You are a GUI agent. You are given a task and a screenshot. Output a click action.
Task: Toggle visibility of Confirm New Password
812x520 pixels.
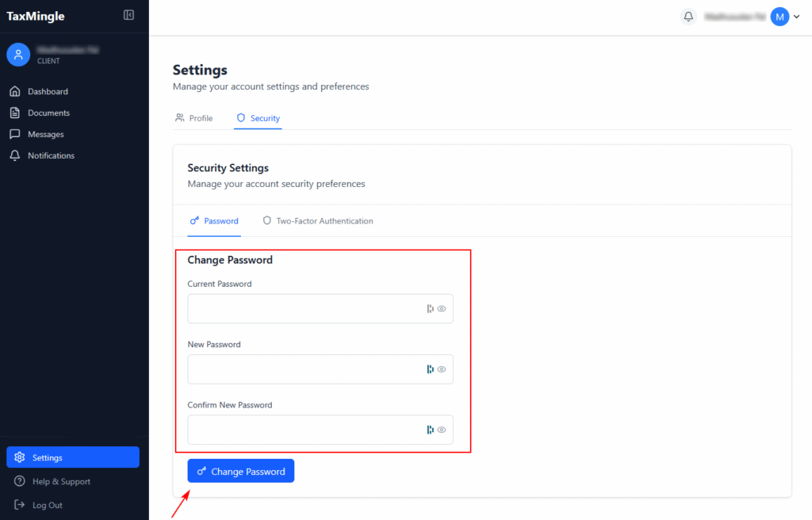coord(442,430)
